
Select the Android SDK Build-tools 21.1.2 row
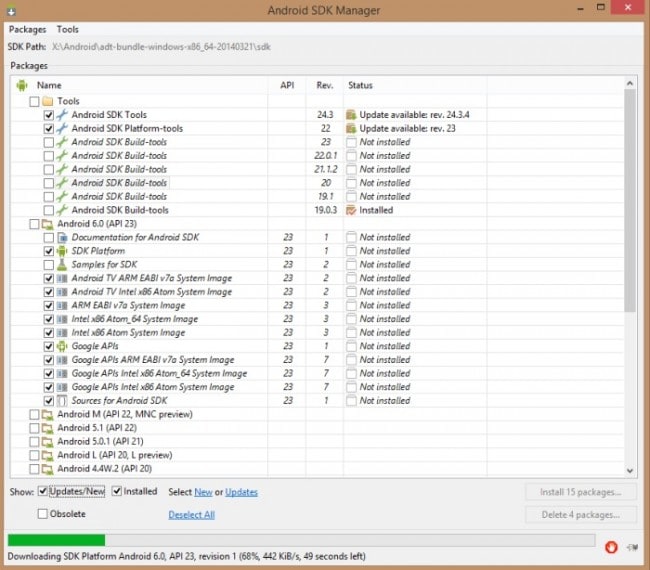317,170
